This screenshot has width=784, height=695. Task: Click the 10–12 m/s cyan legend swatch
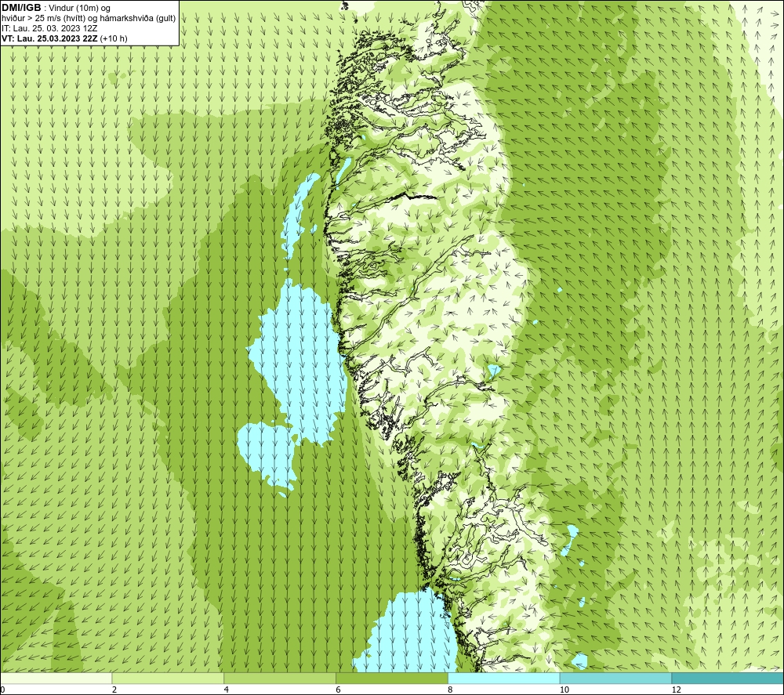click(x=616, y=678)
